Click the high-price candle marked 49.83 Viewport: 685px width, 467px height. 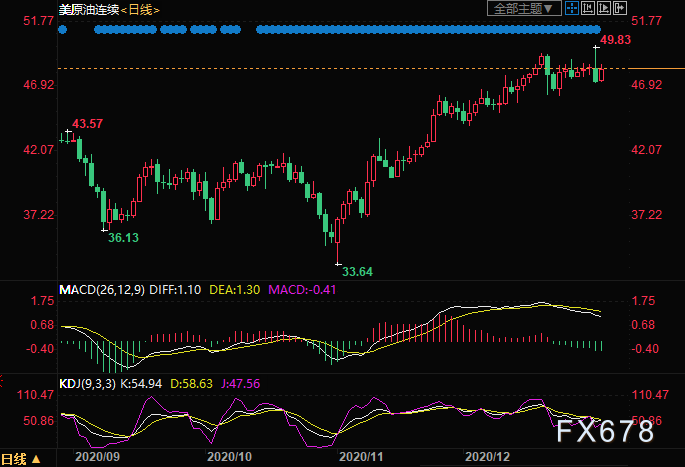coord(596,62)
